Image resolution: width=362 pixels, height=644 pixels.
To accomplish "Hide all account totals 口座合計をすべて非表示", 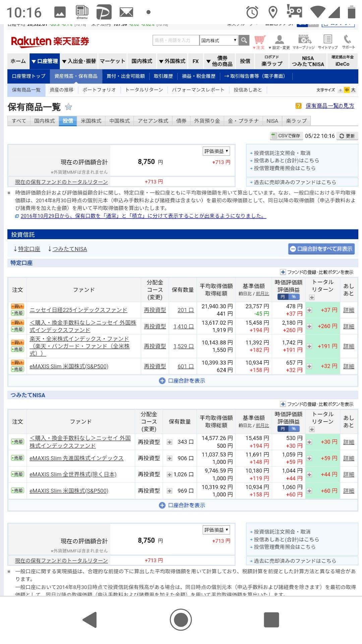I will pyautogui.click(x=321, y=249).
